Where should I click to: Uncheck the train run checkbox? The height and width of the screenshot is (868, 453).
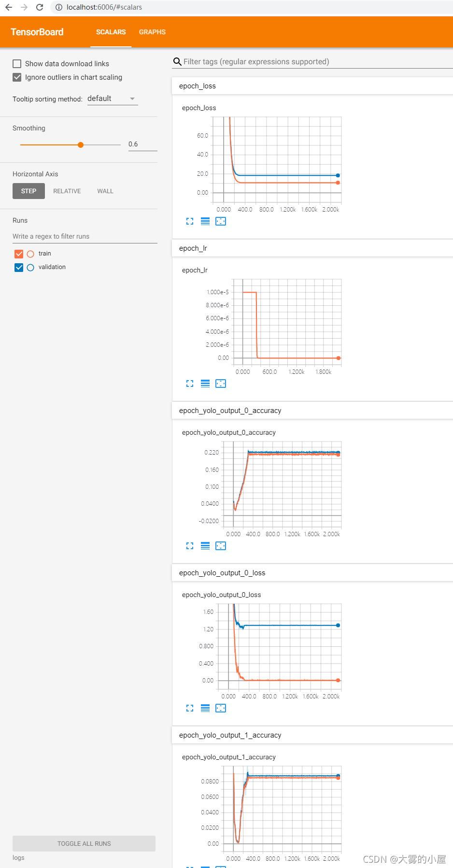click(x=19, y=254)
